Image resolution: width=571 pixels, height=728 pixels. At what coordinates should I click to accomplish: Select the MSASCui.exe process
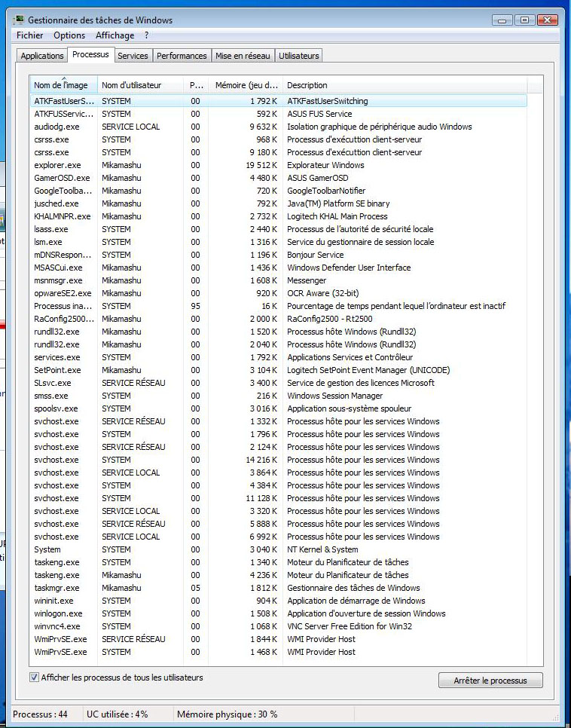(279, 268)
